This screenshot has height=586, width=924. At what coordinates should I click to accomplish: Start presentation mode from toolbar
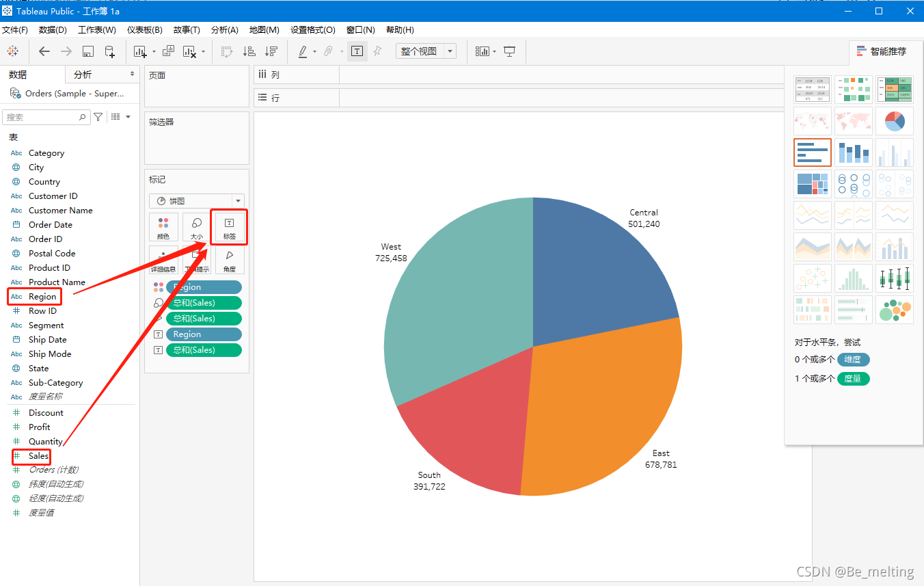pyautogui.click(x=509, y=51)
